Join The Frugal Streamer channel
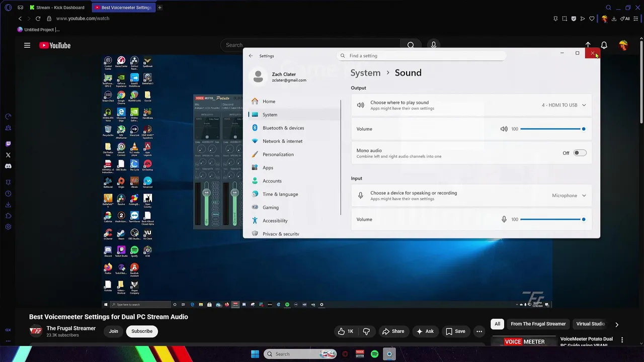Viewport: 644px width, 362px height. (x=114, y=331)
